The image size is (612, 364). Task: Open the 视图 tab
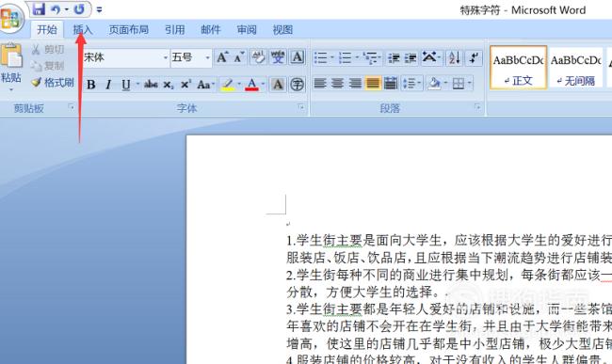[x=282, y=29]
